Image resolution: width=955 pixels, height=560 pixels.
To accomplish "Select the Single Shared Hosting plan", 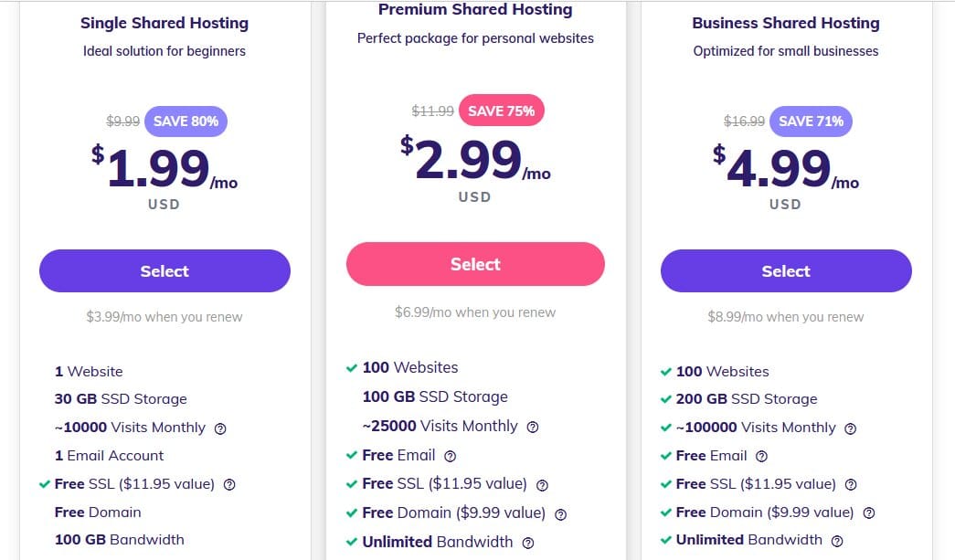I will click(x=164, y=271).
